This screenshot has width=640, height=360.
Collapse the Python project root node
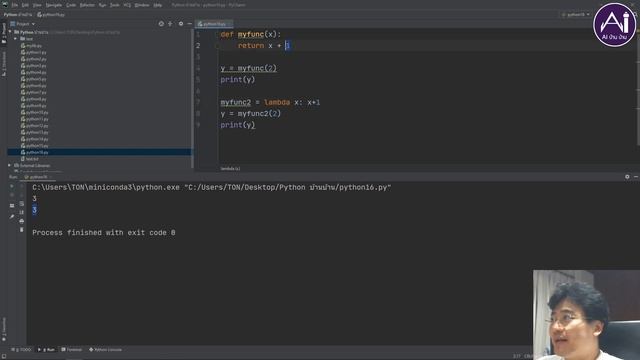tap(10, 32)
